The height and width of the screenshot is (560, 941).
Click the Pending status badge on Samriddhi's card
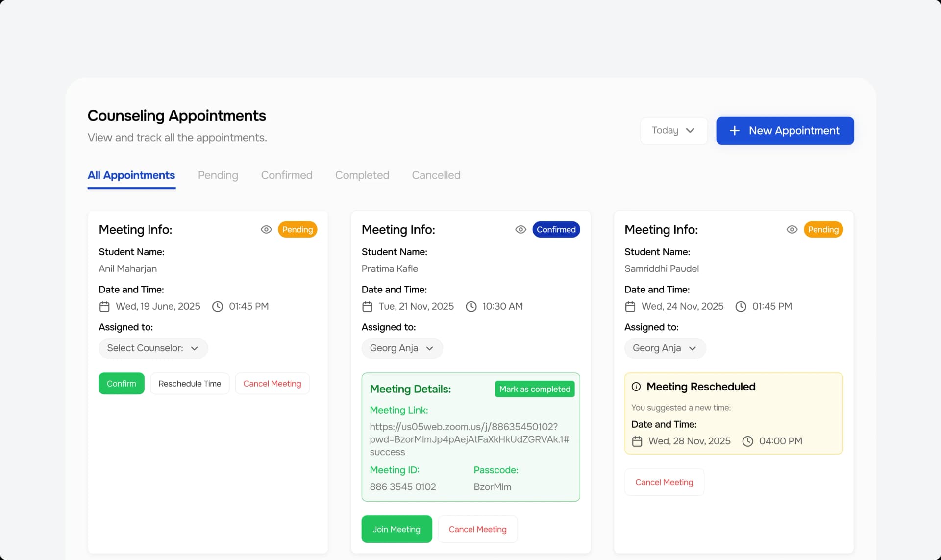pos(823,229)
